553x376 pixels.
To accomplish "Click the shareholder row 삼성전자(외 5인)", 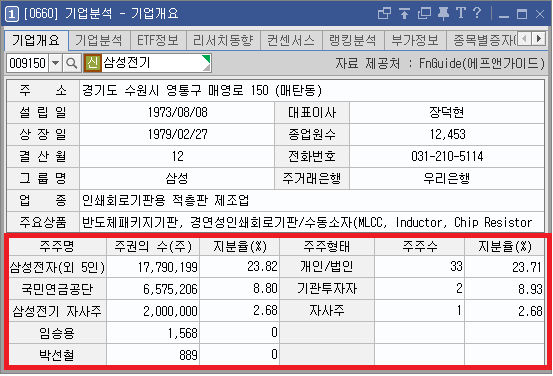I will pyautogui.click(x=57, y=267).
